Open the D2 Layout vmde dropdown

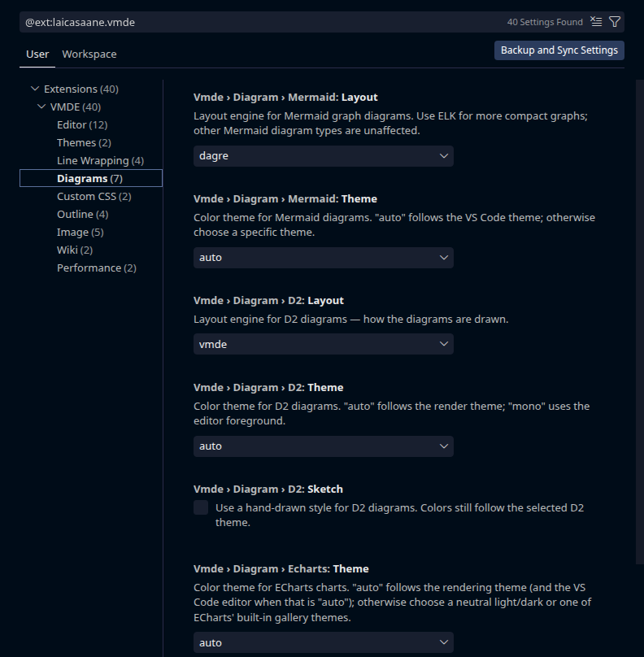tap(324, 344)
